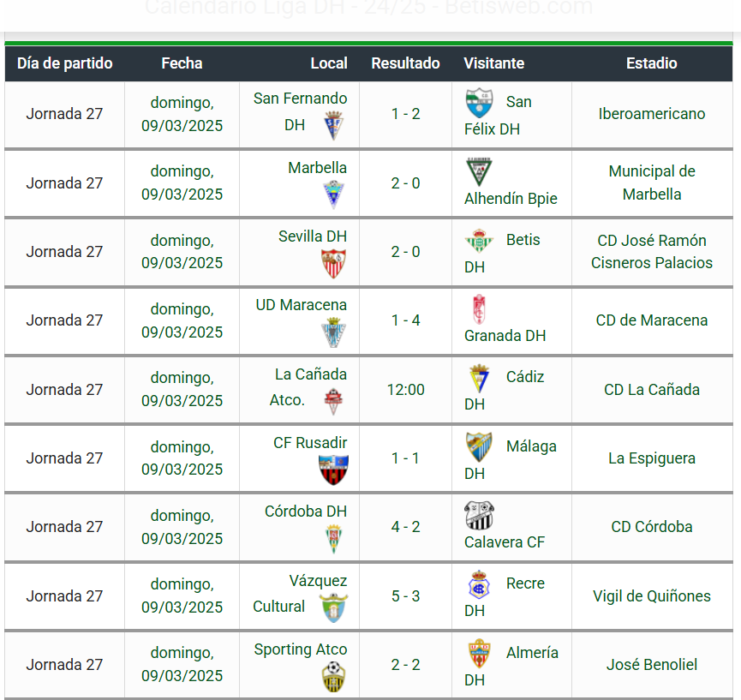
Task: Sort by the Fecha column header
Action: tap(182, 63)
